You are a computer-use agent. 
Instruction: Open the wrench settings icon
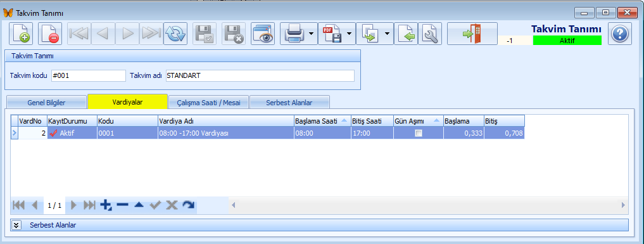pos(430,34)
